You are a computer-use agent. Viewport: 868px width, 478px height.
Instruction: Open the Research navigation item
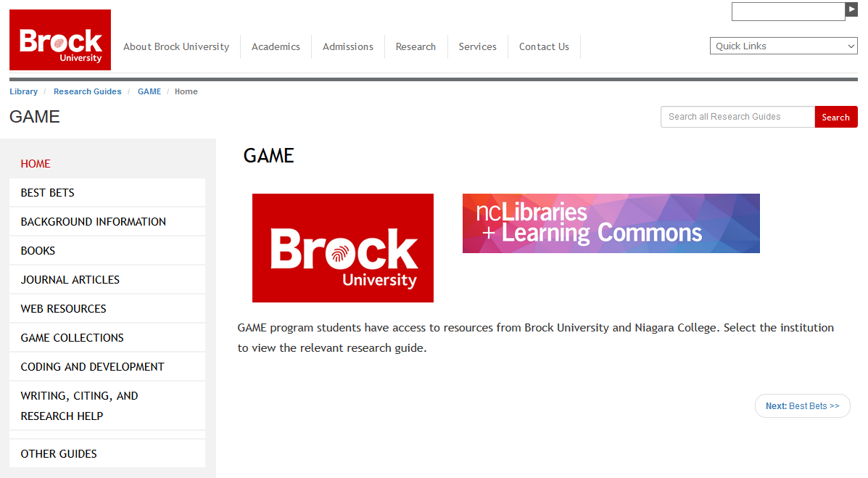[x=416, y=46]
